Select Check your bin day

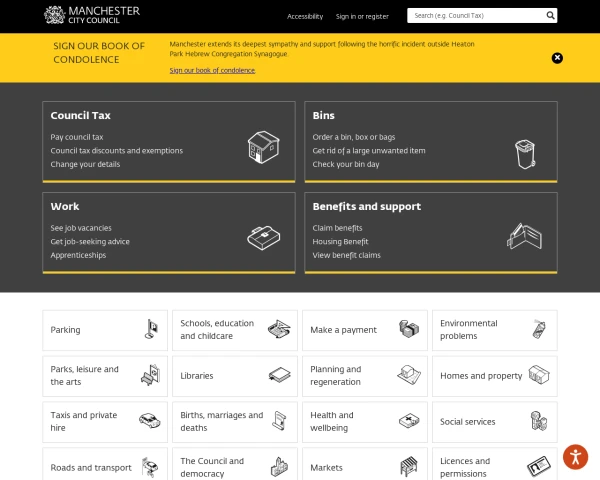point(346,164)
